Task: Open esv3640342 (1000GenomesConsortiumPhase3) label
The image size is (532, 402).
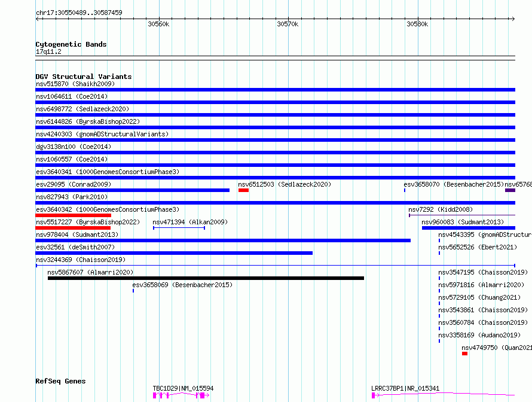Action: 108,209
